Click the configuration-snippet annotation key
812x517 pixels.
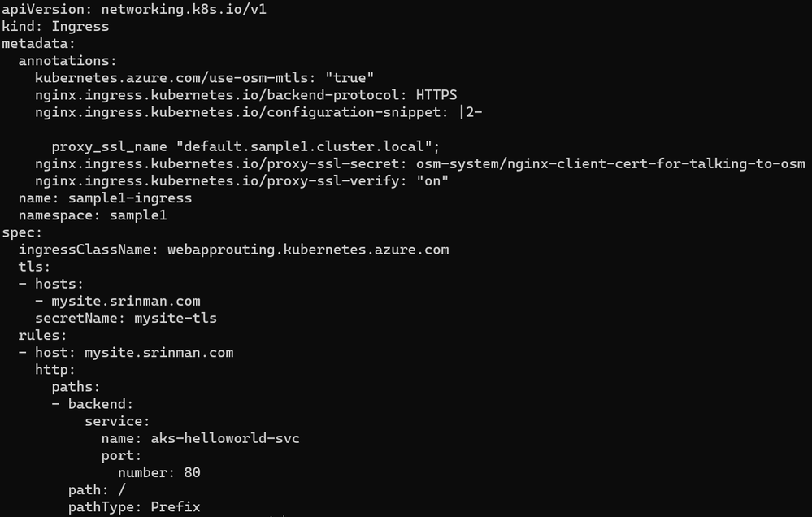pyautogui.click(x=242, y=112)
